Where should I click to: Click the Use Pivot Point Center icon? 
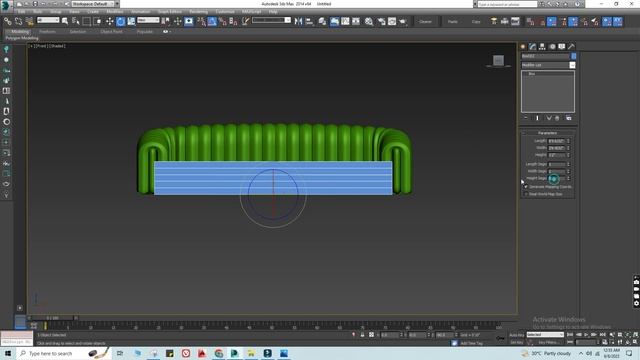tap(166, 21)
